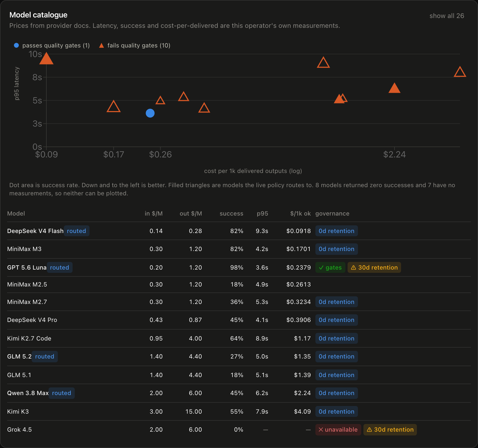Select the MiniMax M2.7 model name
478x448 pixels.
pyautogui.click(x=27, y=302)
